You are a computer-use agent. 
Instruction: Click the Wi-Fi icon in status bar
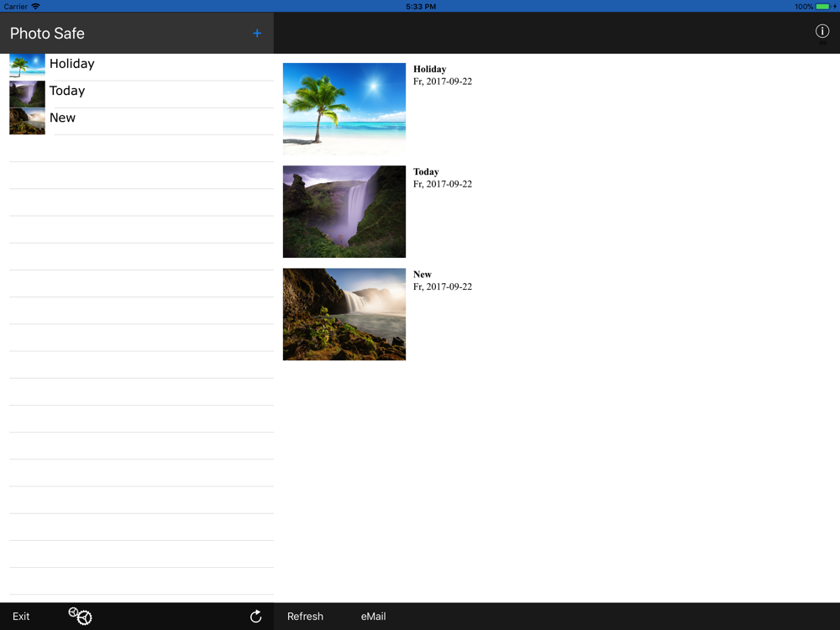tap(35, 7)
